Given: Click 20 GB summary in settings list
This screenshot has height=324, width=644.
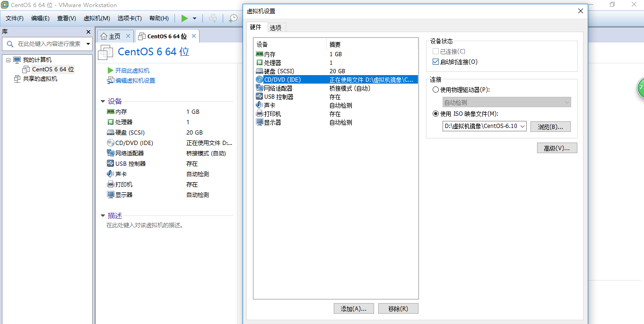Looking at the screenshot, I should point(338,71).
